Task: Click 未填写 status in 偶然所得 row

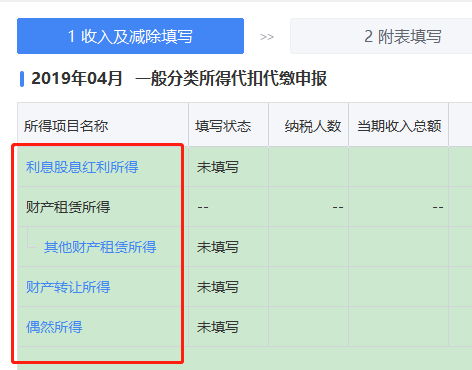Action: [x=218, y=327]
